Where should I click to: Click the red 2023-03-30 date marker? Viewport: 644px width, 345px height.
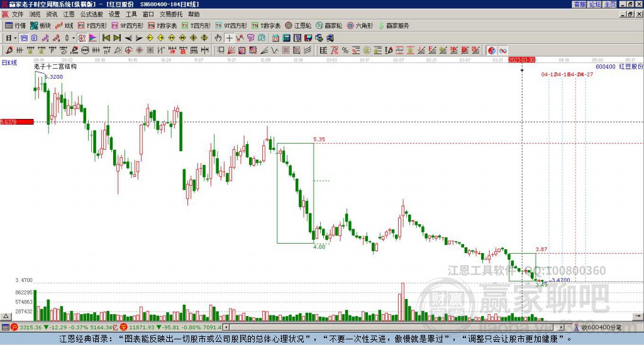(x=522, y=60)
